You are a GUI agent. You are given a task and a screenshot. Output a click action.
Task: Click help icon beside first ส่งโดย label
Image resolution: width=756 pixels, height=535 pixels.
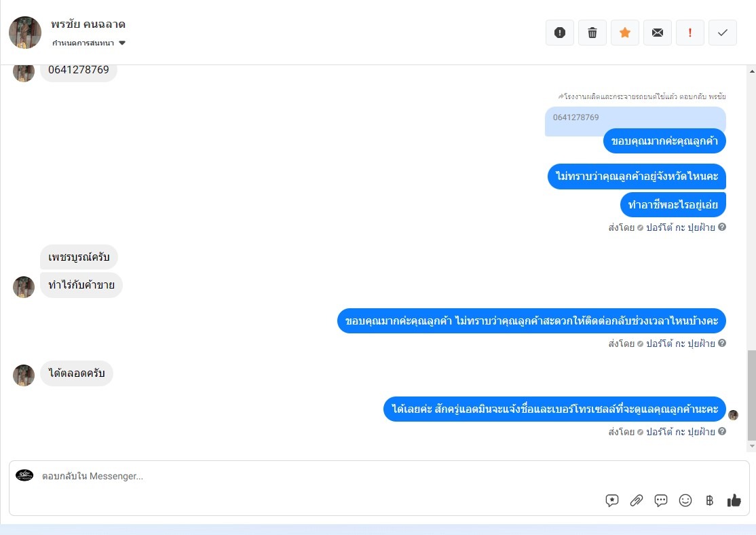722,227
